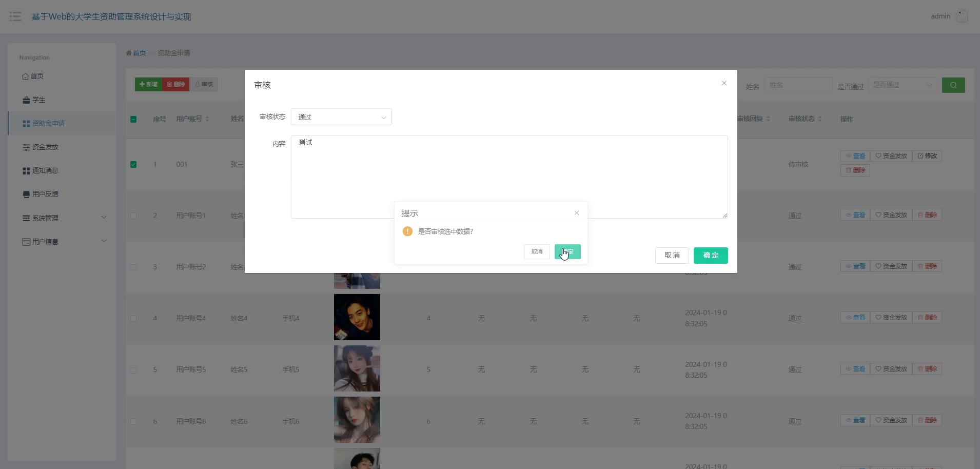
Task: Click 删除 for 用户账号4 row
Action: (927, 318)
